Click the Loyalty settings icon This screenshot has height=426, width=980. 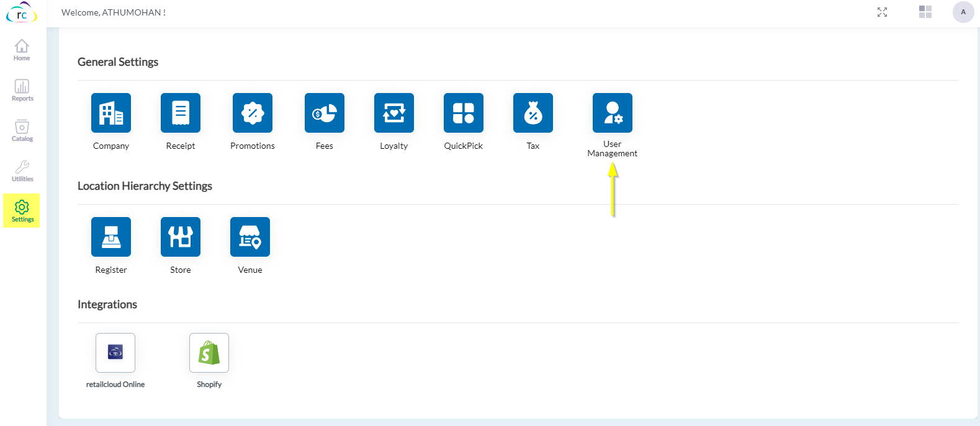pyautogui.click(x=394, y=113)
